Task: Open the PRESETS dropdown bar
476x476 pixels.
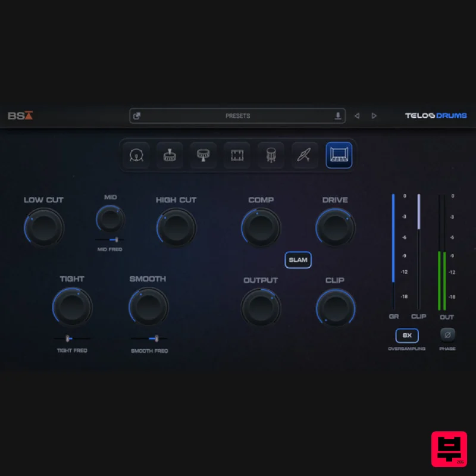Action: pyautogui.click(x=237, y=116)
